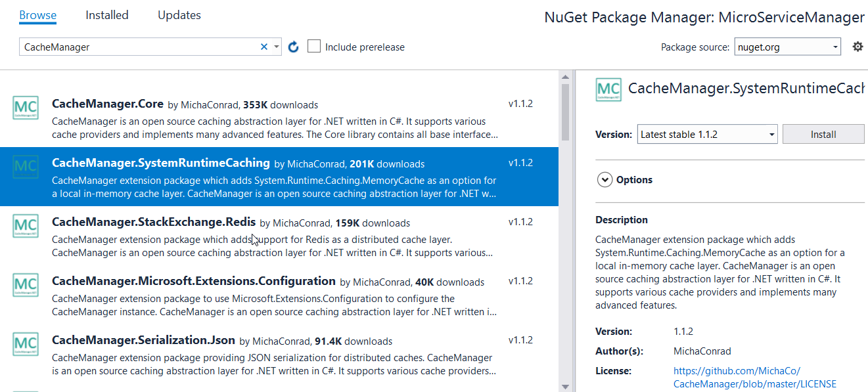Click the 40K downloads text

pyautogui.click(x=450, y=282)
